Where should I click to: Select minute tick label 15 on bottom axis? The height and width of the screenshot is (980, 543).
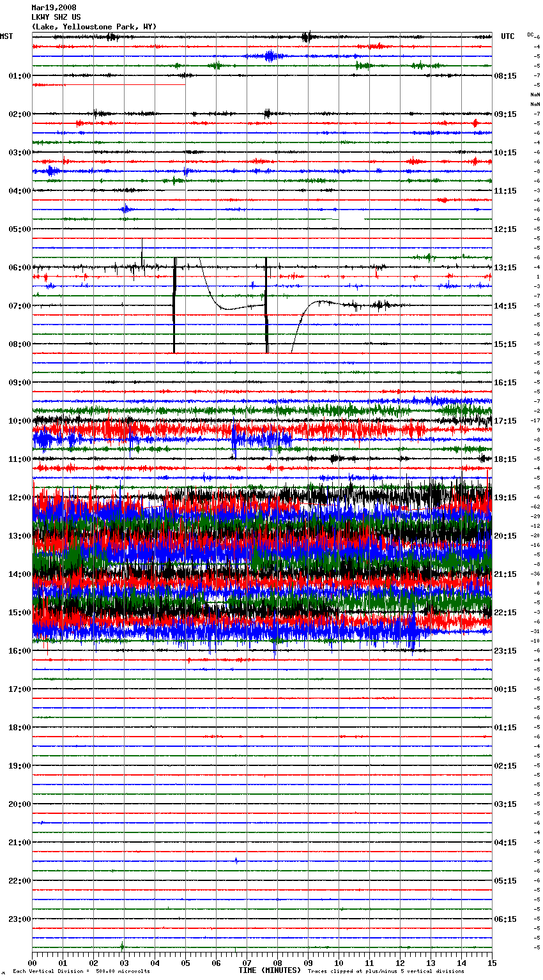492,963
